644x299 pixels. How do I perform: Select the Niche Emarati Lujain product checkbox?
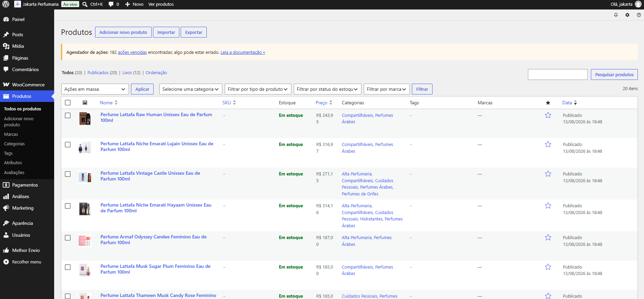(x=68, y=145)
